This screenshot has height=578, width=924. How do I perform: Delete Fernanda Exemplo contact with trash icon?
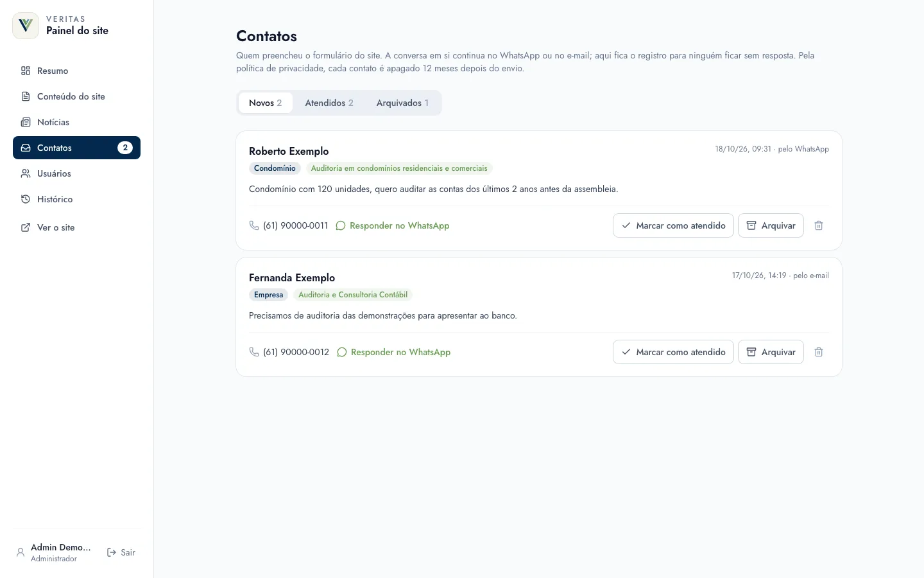(x=819, y=352)
